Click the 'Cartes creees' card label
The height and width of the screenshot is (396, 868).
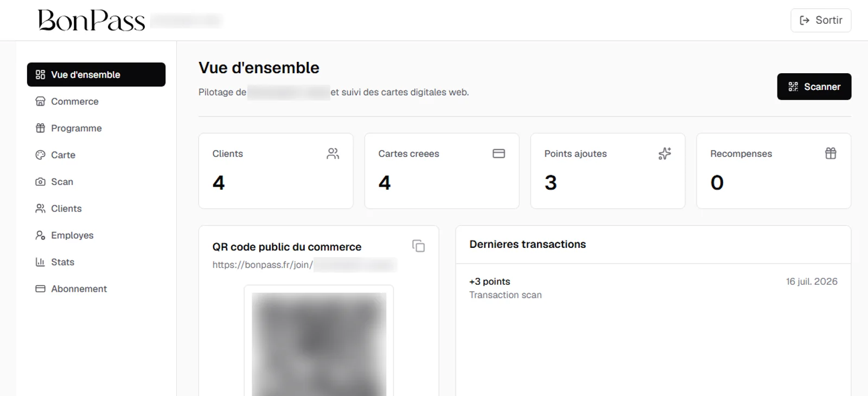pyautogui.click(x=409, y=154)
